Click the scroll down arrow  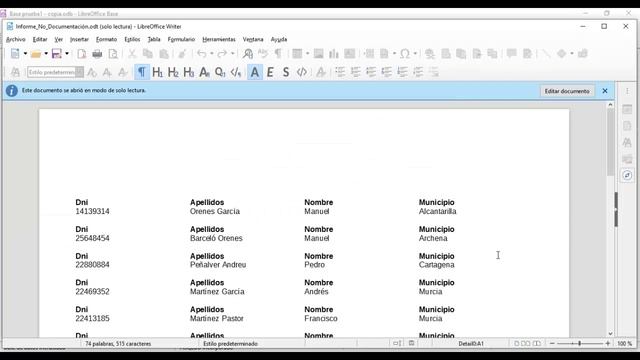click(x=610, y=333)
